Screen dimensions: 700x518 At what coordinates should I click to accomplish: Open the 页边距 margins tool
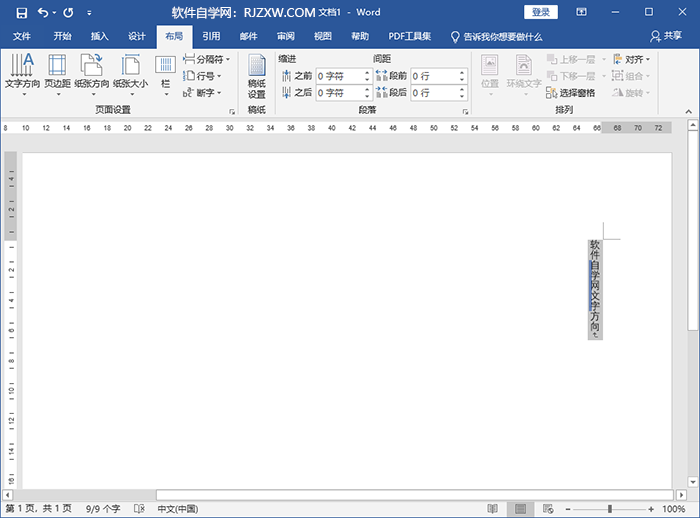(x=58, y=75)
